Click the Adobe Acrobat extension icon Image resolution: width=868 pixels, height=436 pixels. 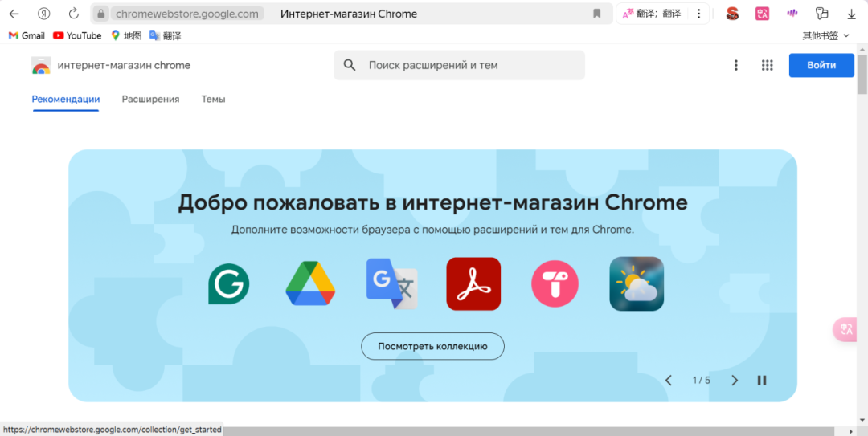coord(473,284)
